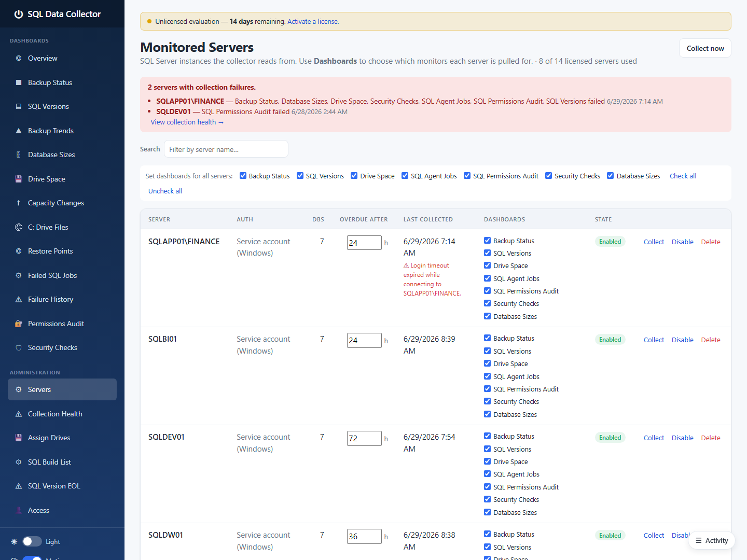The height and width of the screenshot is (560, 747).
Task: Click the Backup Trends triangle icon
Action: (x=19, y=131)
